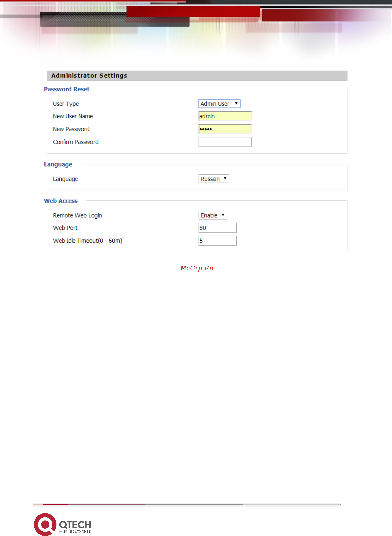Click the Password Reset section title
The width and height of the screenshot is (392, 536).
pyautogui.click(x=67, y=89)
